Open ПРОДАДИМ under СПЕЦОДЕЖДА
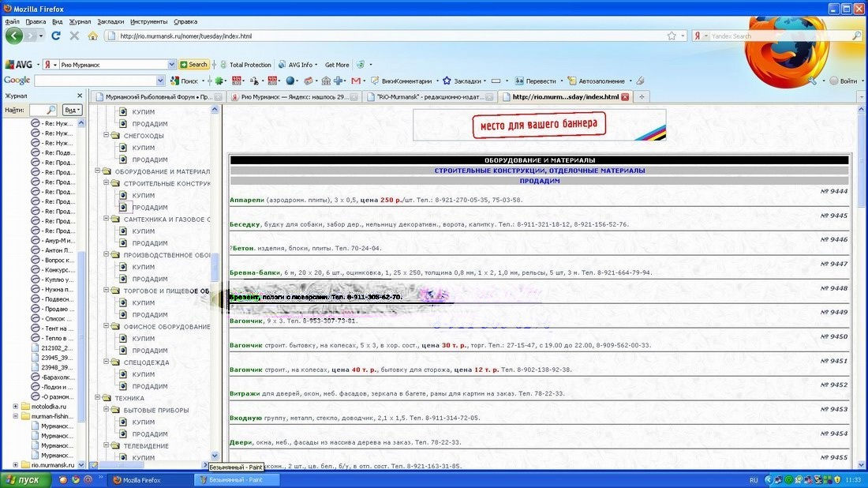Image resolution: width=868 pixels, height=488 pixels. [149, 386]
